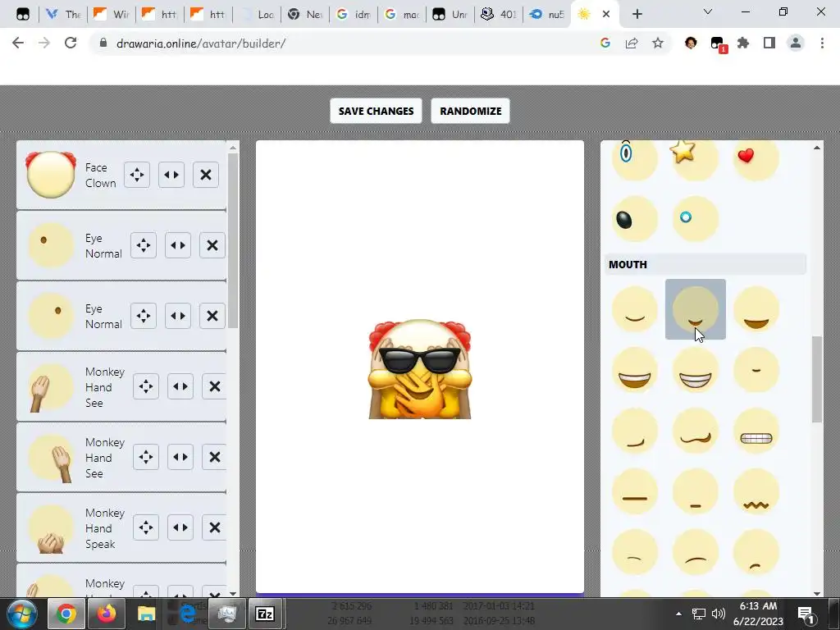Remove the Monkey Hand Speak layer
Screen dimensions: 840x630
tap(214, 527)
